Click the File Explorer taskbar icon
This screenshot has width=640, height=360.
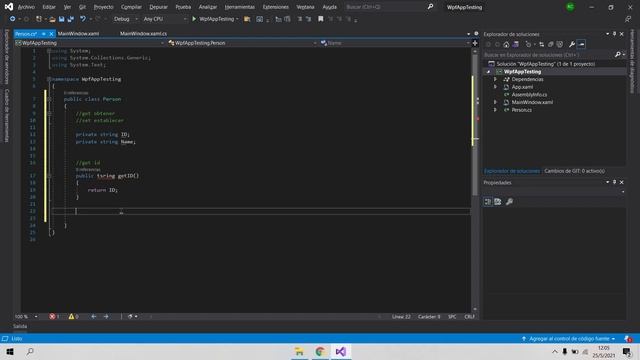[299, 351]
